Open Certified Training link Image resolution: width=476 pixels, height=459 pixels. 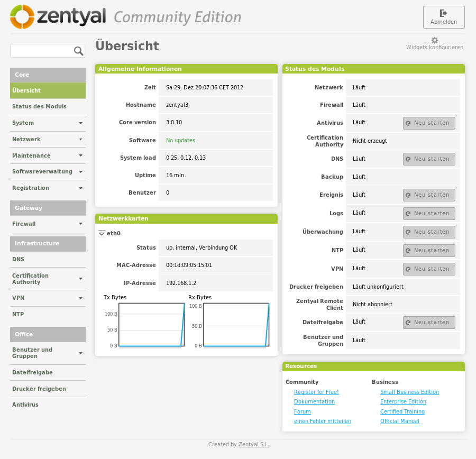coord(402,411)
